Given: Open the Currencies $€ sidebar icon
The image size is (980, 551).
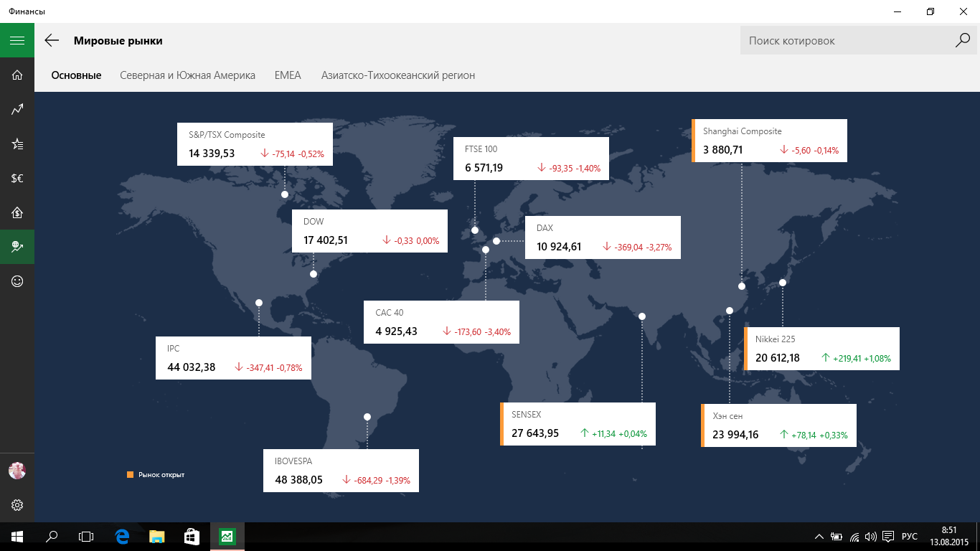Looking at the screenshot, I should pyautogui.click(x=17, y=178).
